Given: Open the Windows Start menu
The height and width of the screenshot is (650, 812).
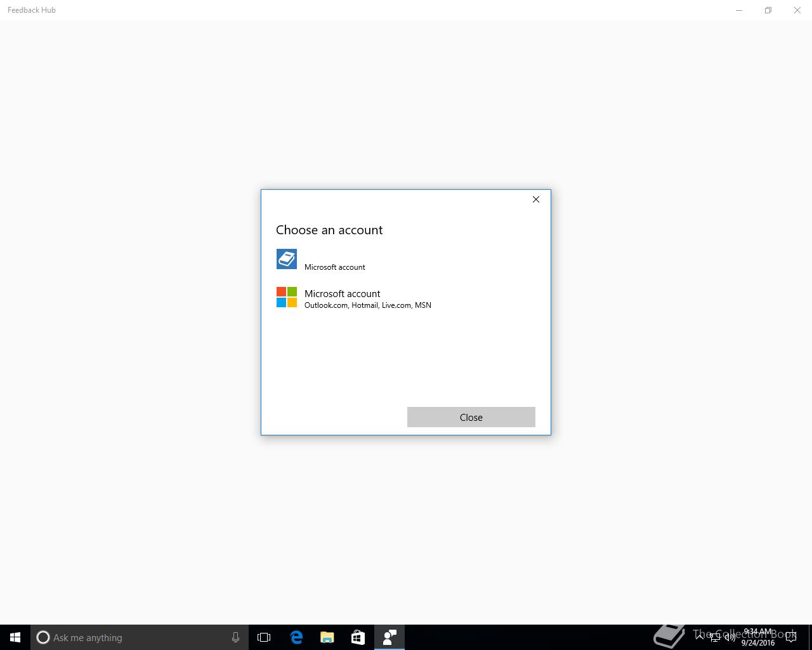Looking at the screenshot, I should click(x=15, y=637).
